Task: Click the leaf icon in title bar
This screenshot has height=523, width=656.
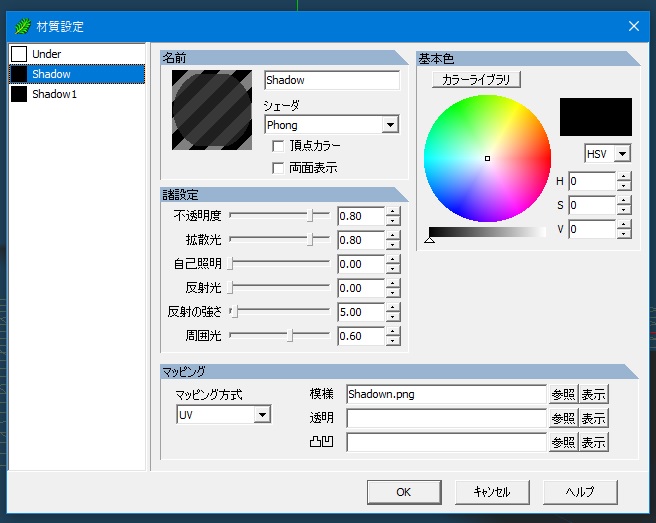Action: 22,26
